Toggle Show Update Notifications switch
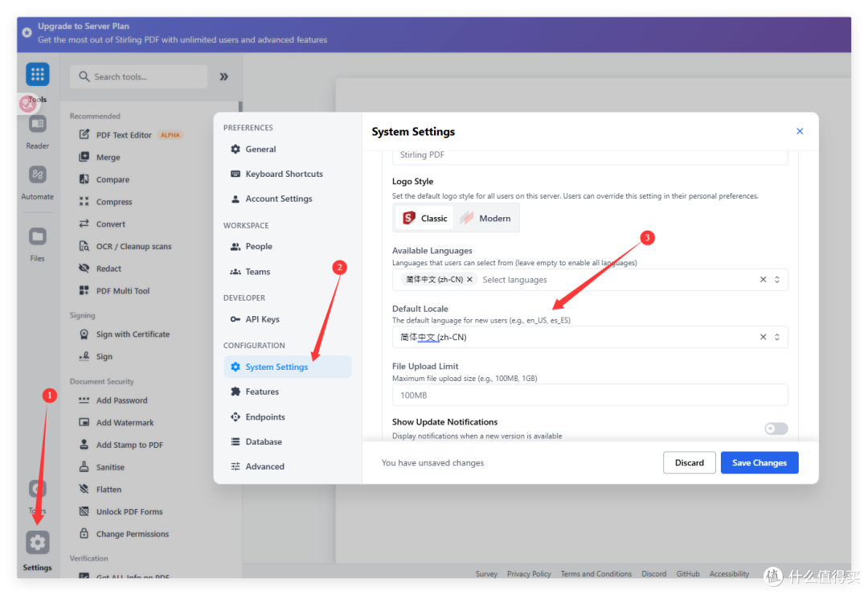This screenshot has height=595, width=868. [776, 429]
